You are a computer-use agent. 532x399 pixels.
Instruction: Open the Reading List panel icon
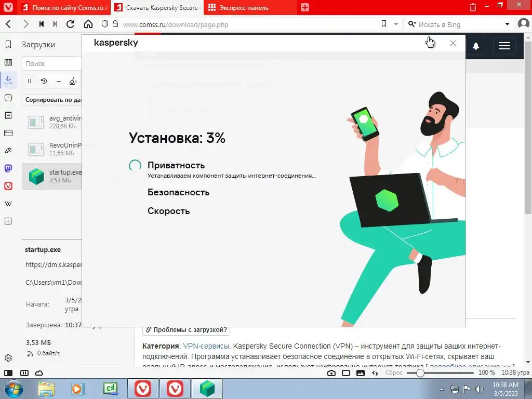pyautogui.click(x=8, y=62)
